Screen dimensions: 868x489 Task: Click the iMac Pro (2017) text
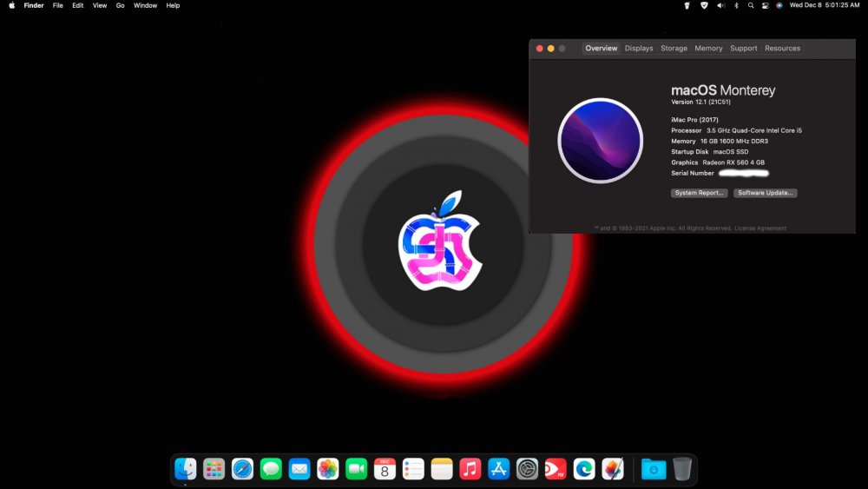click(x=694, y=120)
